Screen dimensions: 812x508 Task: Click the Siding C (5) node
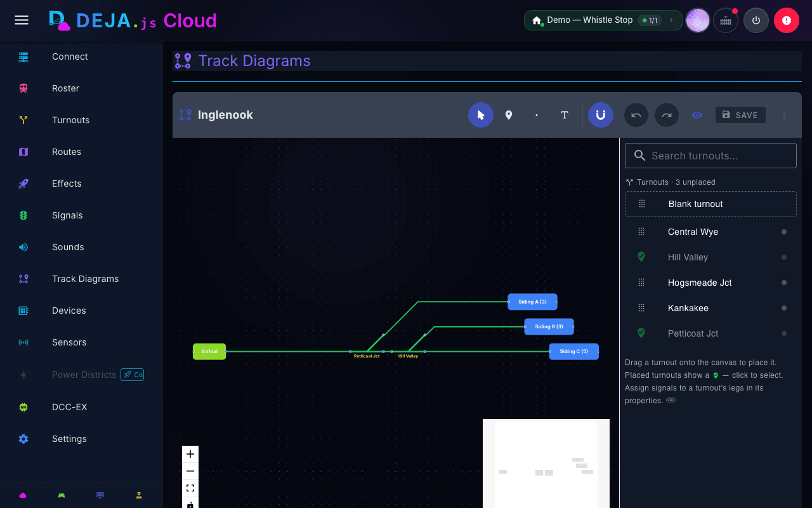[x=573, y=351]
